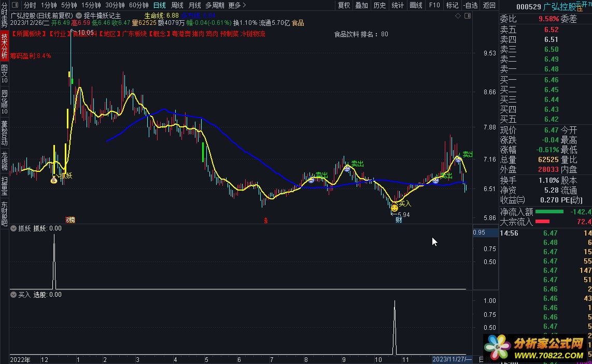This screenshot has width=592, height=364.
Task: Open the 更多 periods expander
Action: [x=237, y=5]
